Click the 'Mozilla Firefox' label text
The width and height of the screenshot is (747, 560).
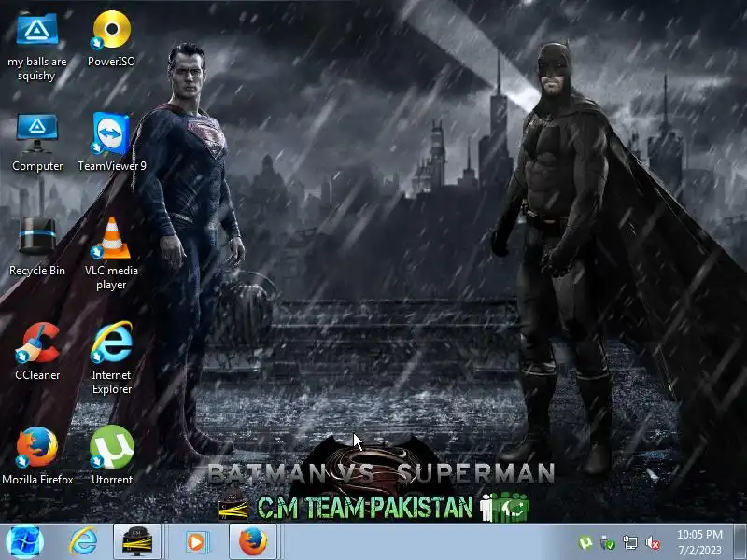(x=37, y=480)
